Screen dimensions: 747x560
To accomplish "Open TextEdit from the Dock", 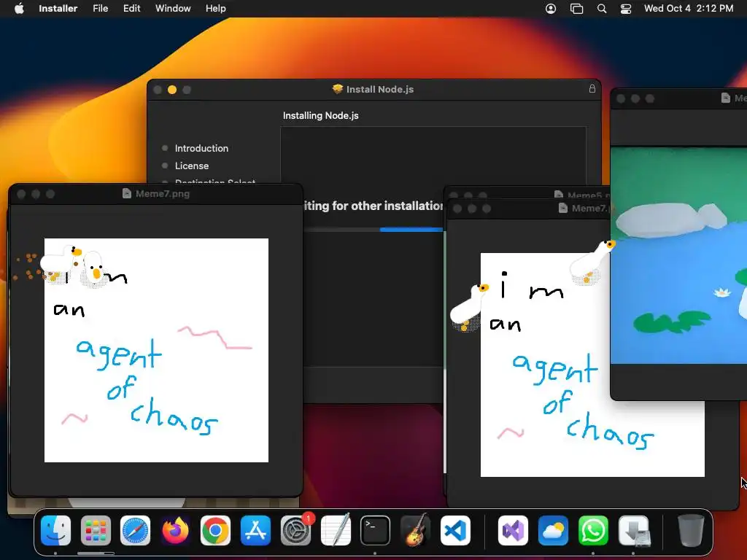I will pos(336,531).
